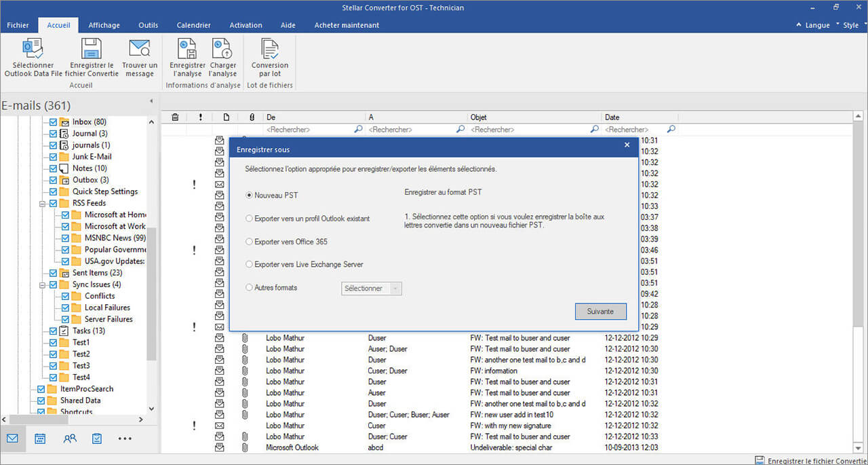
Task: Click the deleted items trash column header
Action: (175, 117)
